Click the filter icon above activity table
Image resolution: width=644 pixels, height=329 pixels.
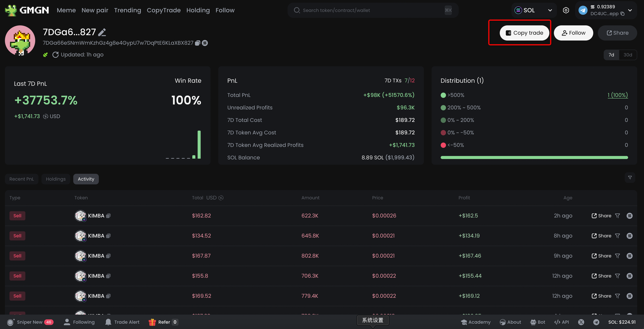click(x=630, y=178)
